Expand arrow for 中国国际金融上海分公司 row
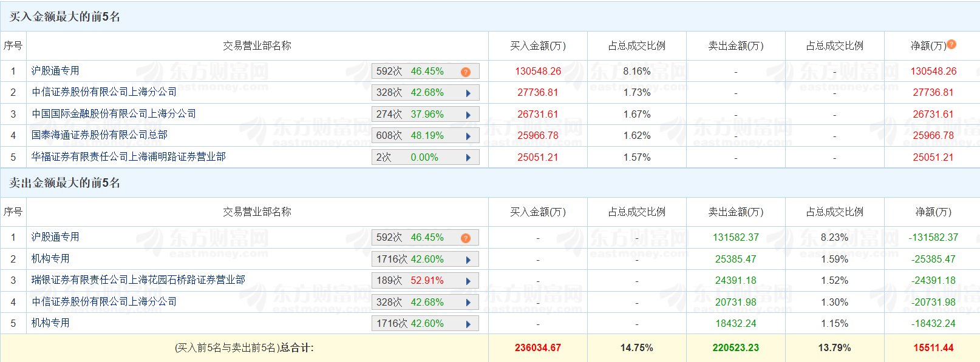The height and width of the screenshot is (362, 980). (468, 115)
